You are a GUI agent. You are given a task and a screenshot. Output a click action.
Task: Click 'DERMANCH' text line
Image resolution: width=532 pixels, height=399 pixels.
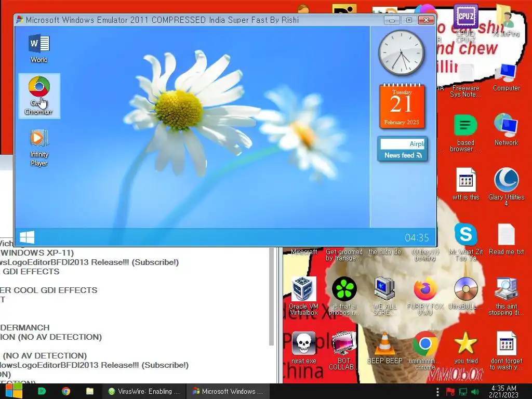click(x=25, y=327)
